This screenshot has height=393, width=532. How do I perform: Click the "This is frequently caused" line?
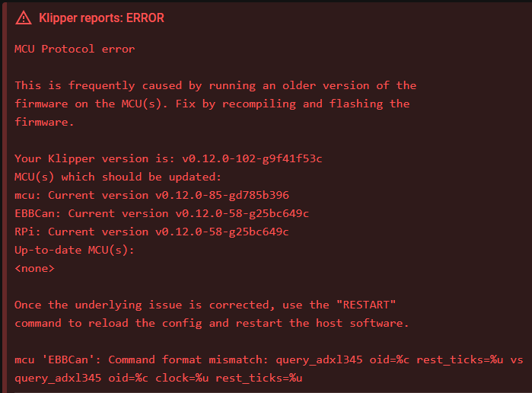pyautogui.click(x=215, y=85)
